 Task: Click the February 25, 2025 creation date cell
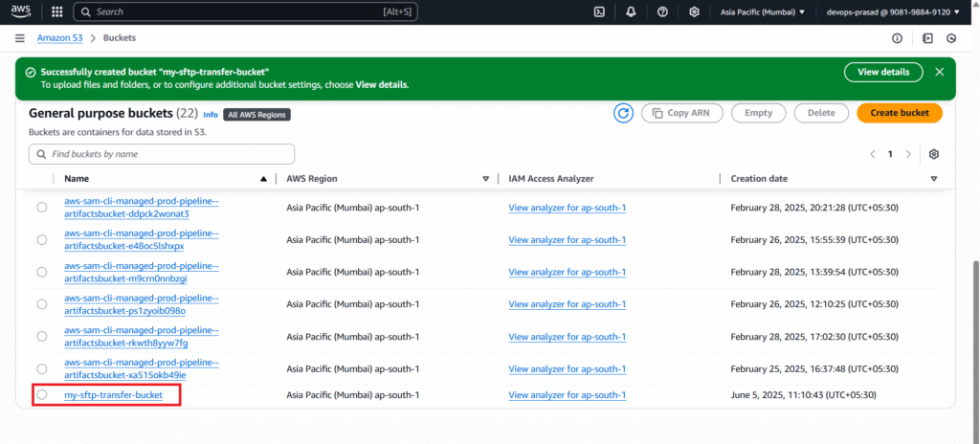tap(814, 369)
